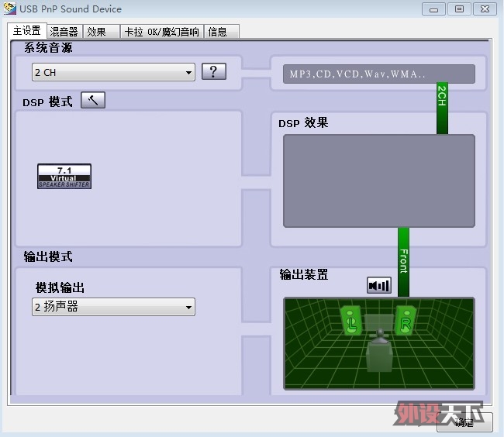This screenshot has width=504, height=437.
Task: Click the DSP mode hammer settings icon
Action: point(92,101)
